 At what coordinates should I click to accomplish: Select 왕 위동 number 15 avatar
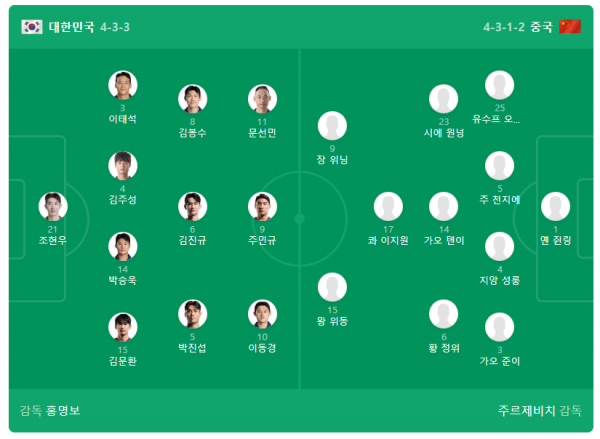[332, 287]
